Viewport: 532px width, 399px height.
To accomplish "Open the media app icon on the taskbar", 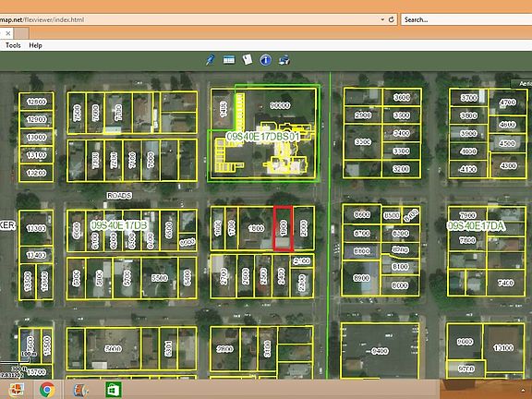I will coord(80,390).
